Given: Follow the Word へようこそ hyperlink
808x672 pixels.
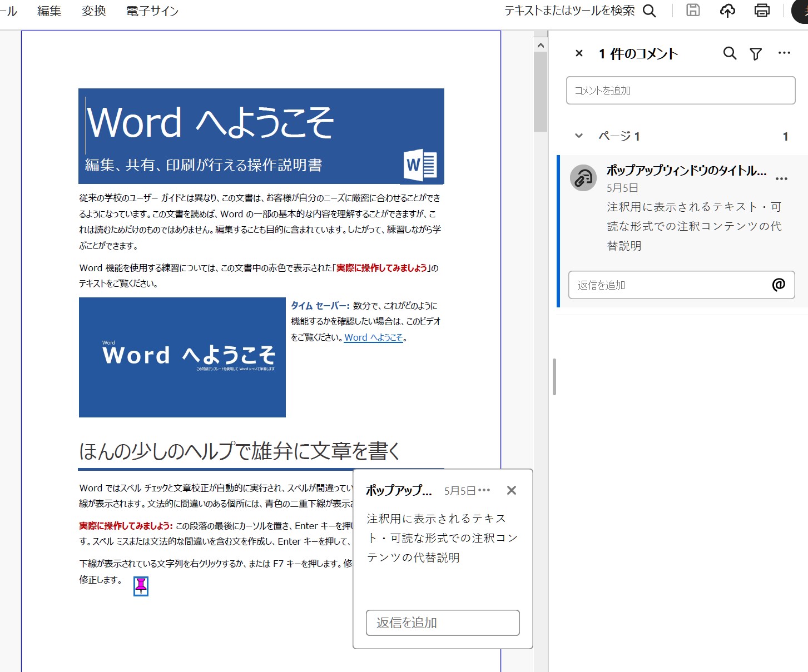Looking at the screenshot, I should (x=374, y=337).
